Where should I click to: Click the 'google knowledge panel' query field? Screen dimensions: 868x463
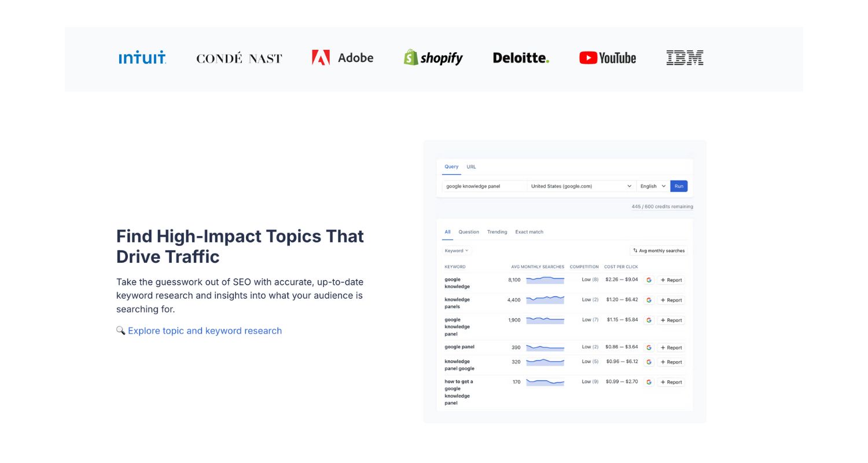(484, 186)
